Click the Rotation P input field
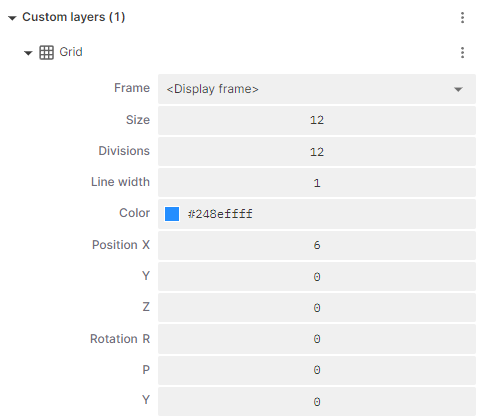This screenshot has width=477, height=418. [317, 370]
